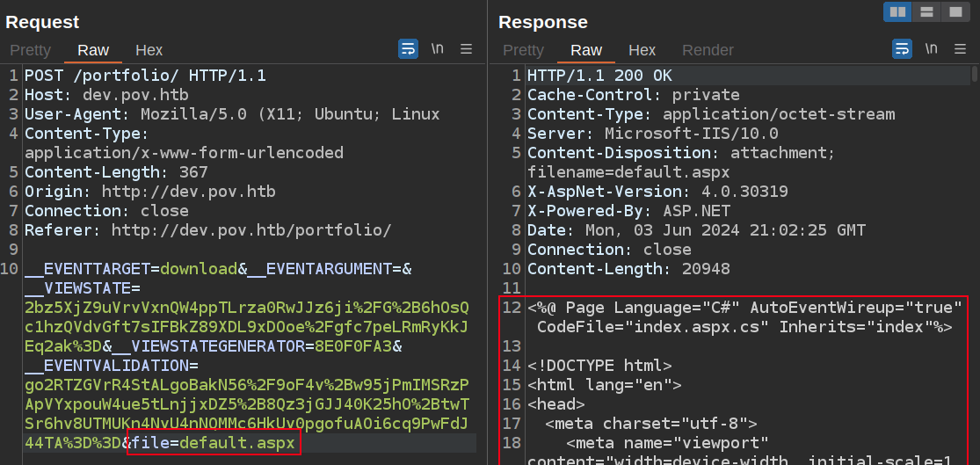
Task: Select top-bottom stacked layout icon
Action: [x=926, y=11]
